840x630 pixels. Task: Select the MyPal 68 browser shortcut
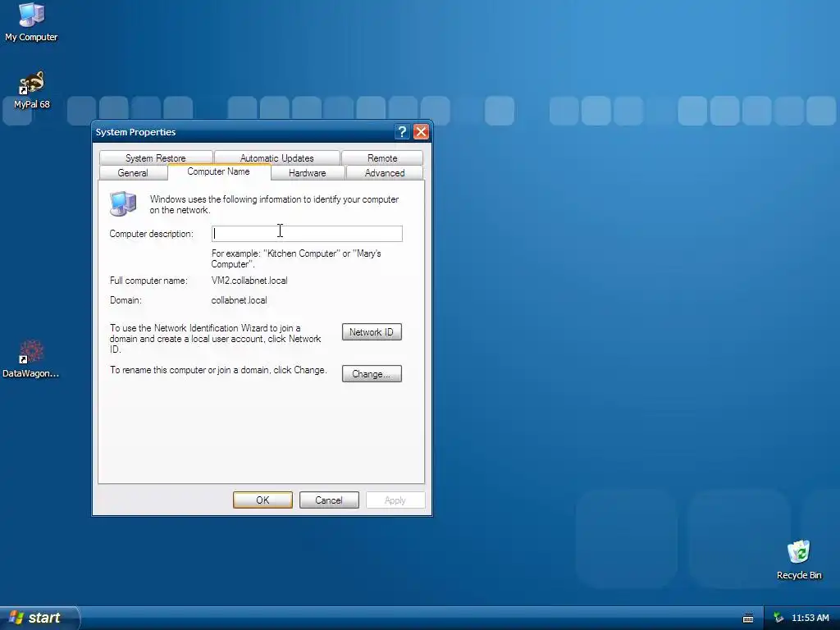pos(31,89)
